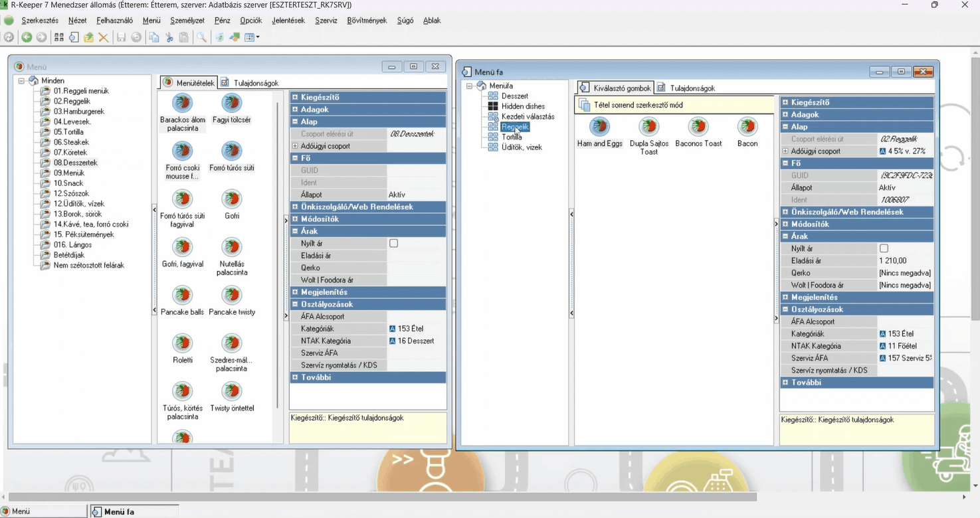
Task: Click the floppy disk save icon
Action: pos(121,37)
